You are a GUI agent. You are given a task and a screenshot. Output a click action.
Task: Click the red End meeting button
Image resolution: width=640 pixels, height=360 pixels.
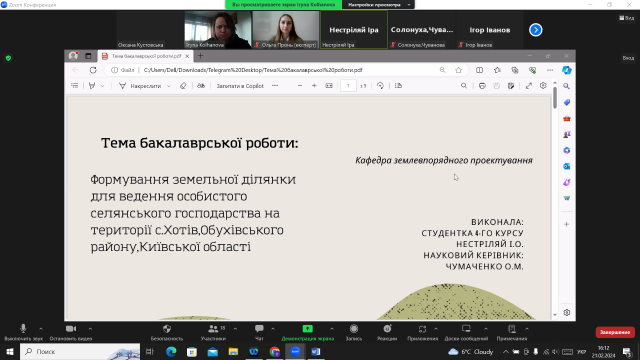(x=615, y=332)
